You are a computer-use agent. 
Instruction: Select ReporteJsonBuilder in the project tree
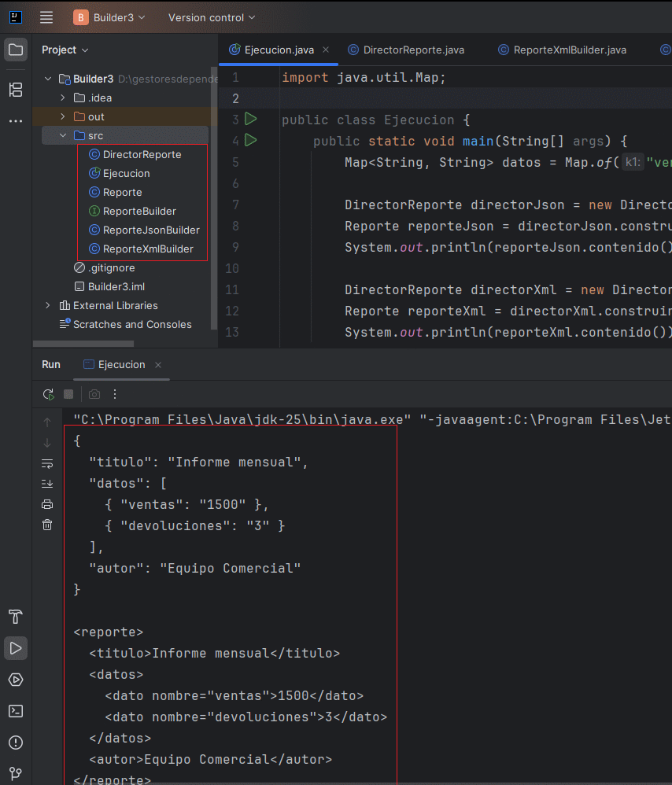click(151, 230)
